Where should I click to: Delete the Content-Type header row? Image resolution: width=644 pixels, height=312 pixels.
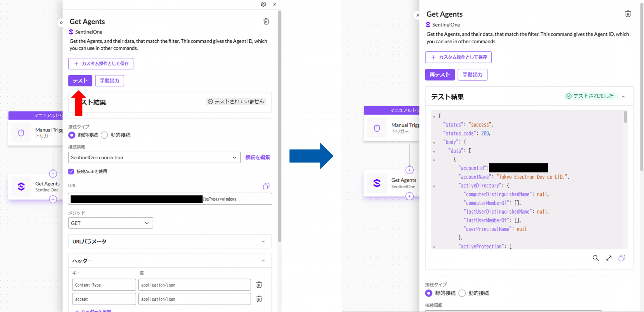[259, 285]
